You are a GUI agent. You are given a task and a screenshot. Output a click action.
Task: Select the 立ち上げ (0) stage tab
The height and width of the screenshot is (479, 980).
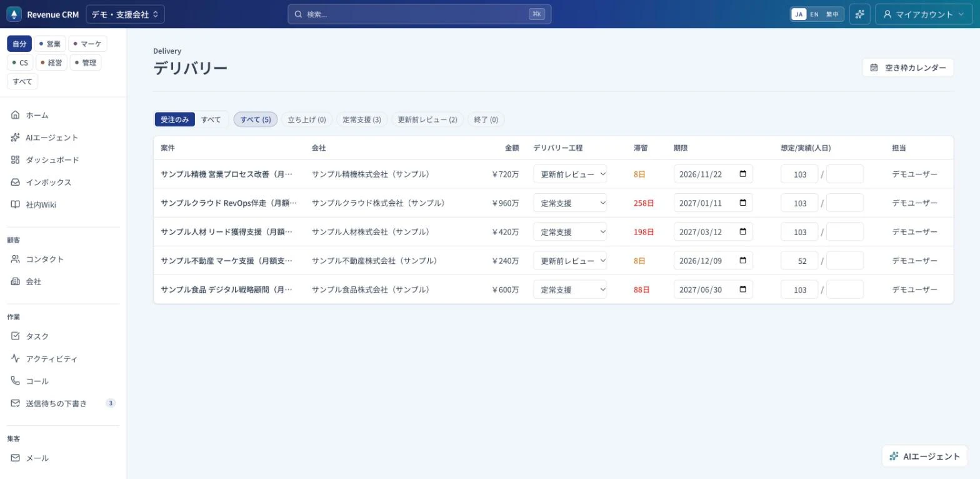click(x=307, y=119)
